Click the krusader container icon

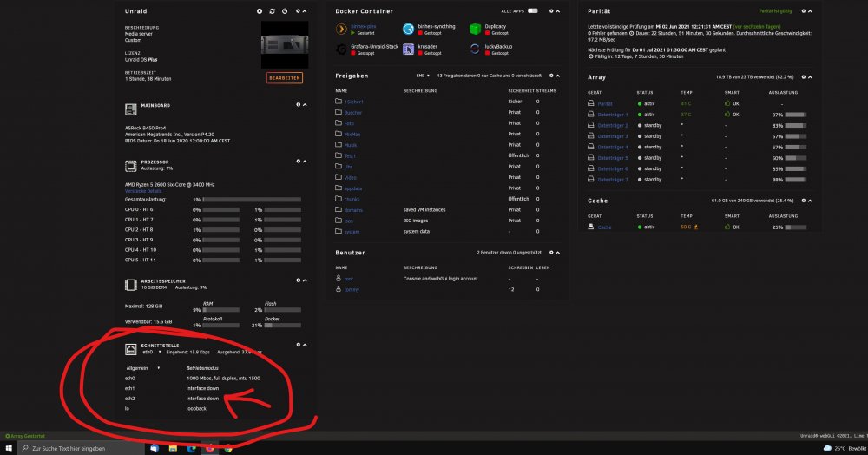pos(409,49)
